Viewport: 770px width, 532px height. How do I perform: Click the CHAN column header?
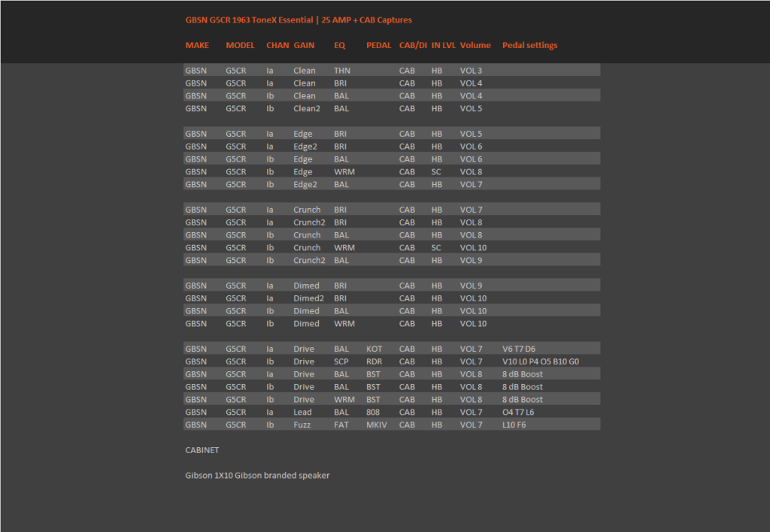point(277,45)
